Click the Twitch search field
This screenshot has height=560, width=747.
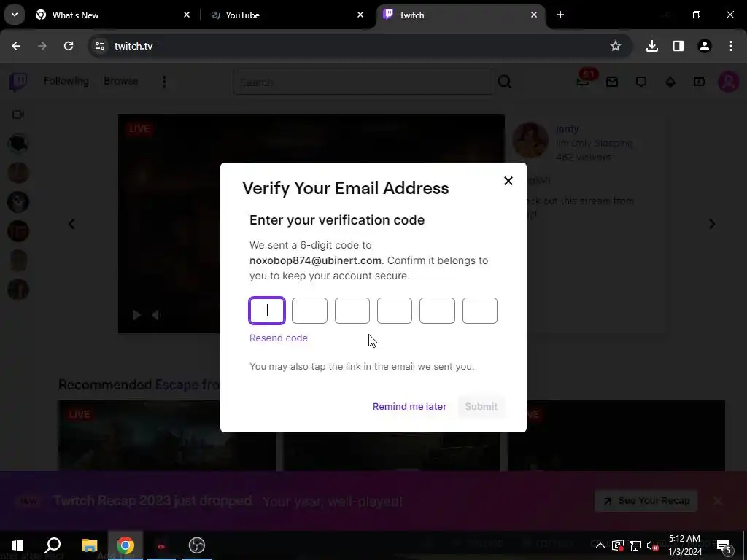(362, 82)
